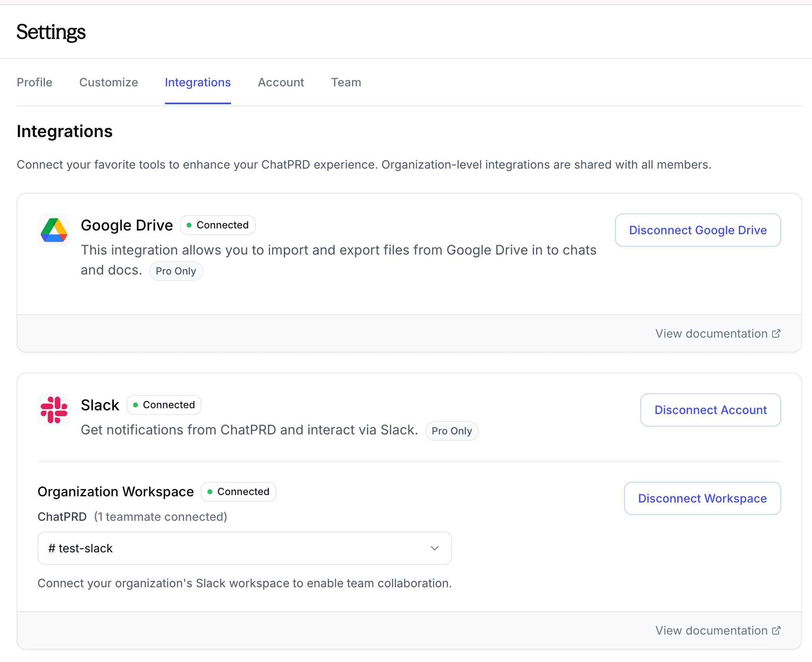
Task: Expand the test-slack channel selector chevron
Action: click(435, 548)
